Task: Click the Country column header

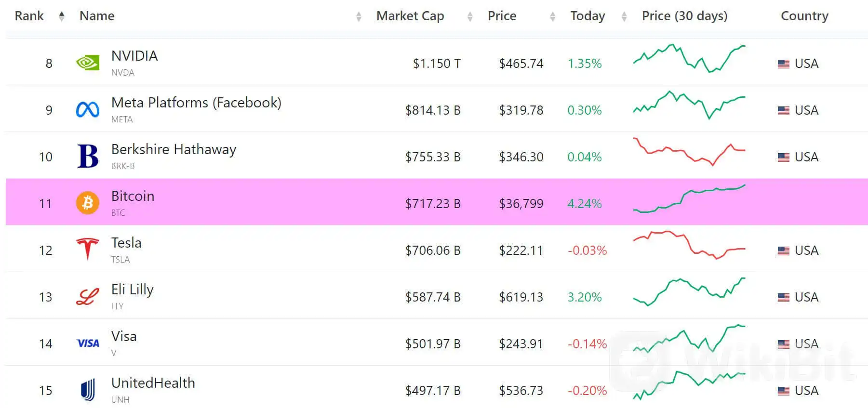Action: (804, 15)
